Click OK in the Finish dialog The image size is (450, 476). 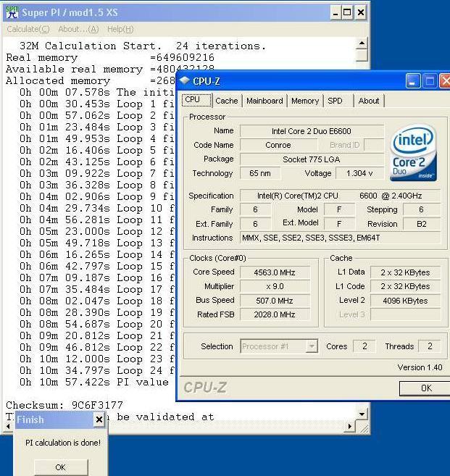coord(61,467)
